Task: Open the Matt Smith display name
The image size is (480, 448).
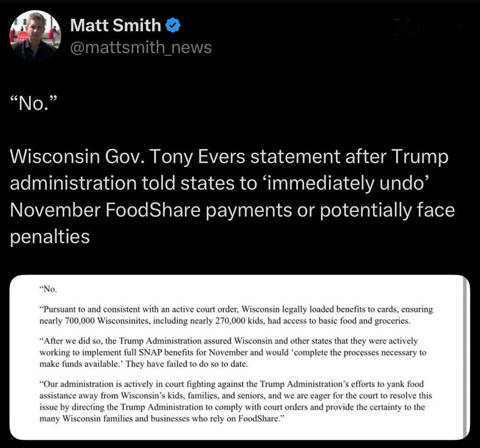Action: pos(115,25)
